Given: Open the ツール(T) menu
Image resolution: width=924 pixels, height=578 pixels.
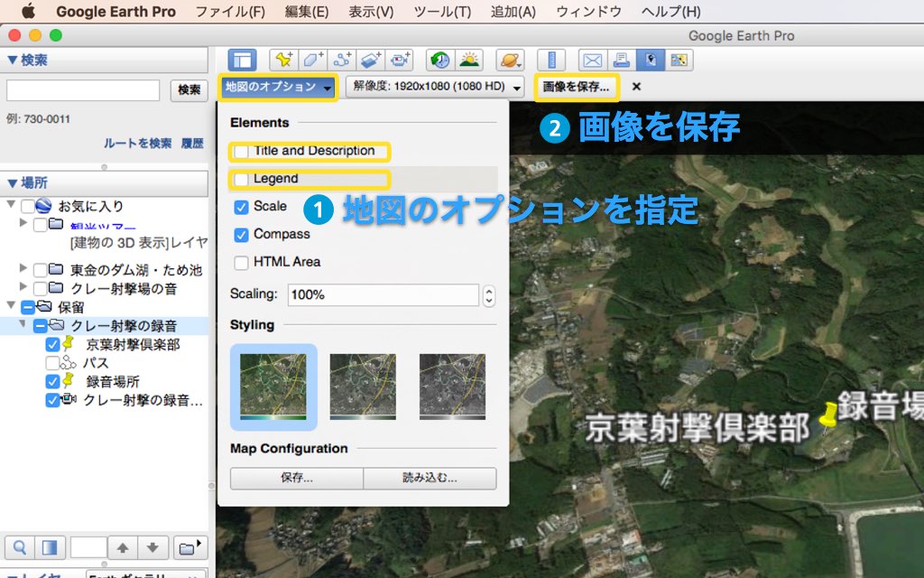Looking at the screenshot, I should coord(442,12).
